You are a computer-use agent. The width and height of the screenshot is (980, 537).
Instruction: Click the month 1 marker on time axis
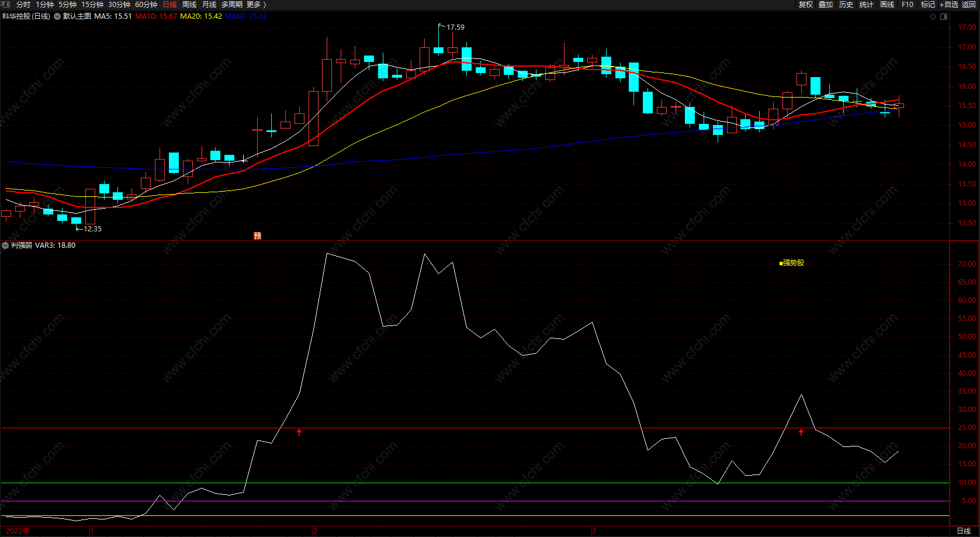pyautogui.click(x=92, y=531)
